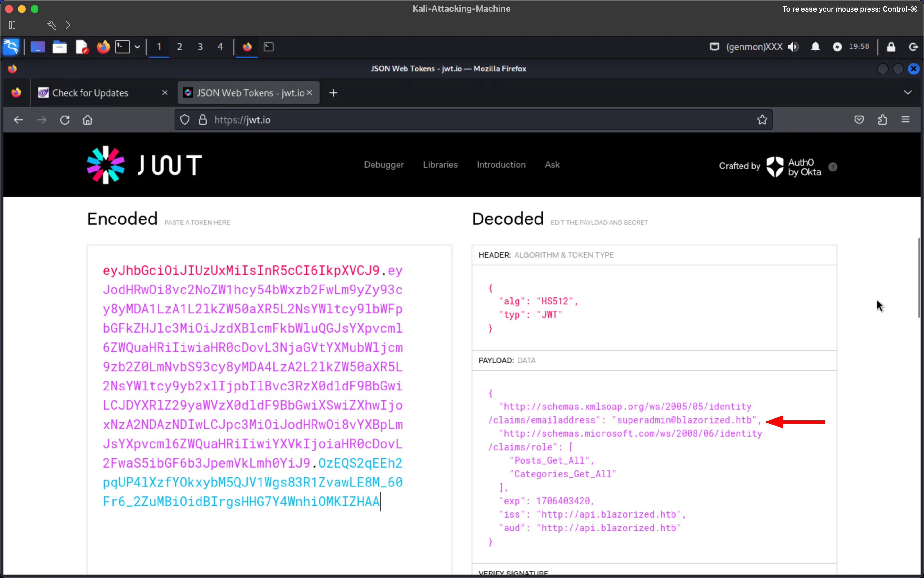924x578 pixels.
Task: Open Firefox View pinned tab
Action: coord(16,92)
